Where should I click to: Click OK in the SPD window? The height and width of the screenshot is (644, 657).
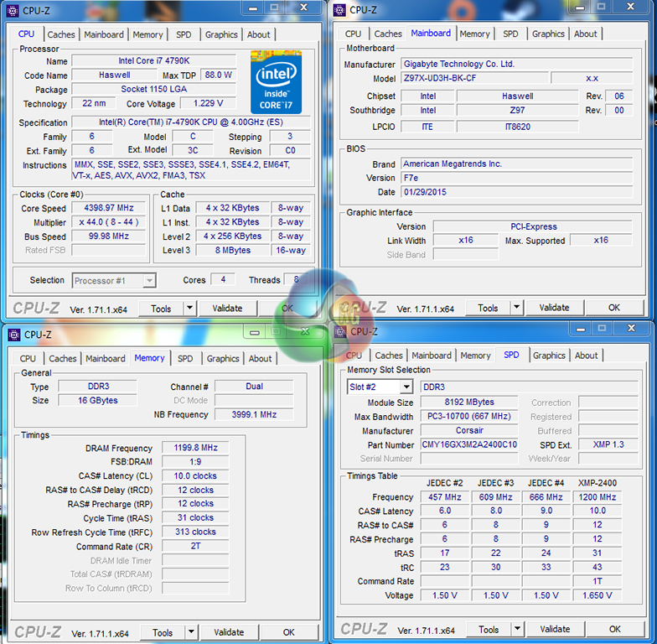(x=615, y=629)
